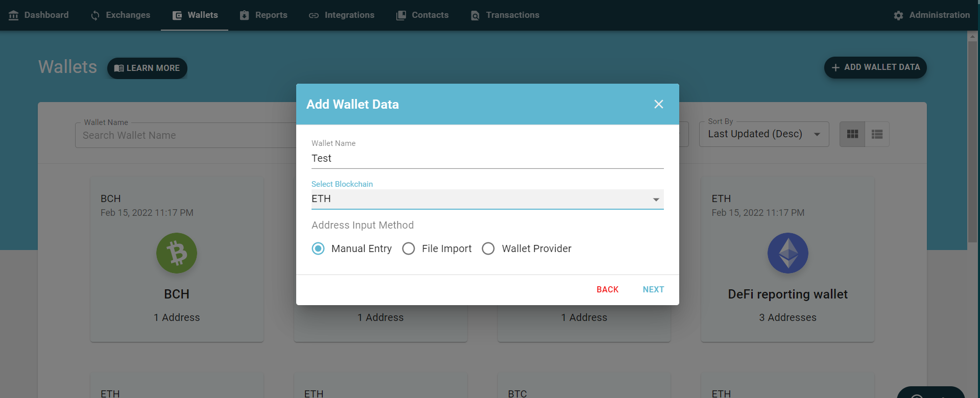Click the NEXT button

(x=653, y=289)
